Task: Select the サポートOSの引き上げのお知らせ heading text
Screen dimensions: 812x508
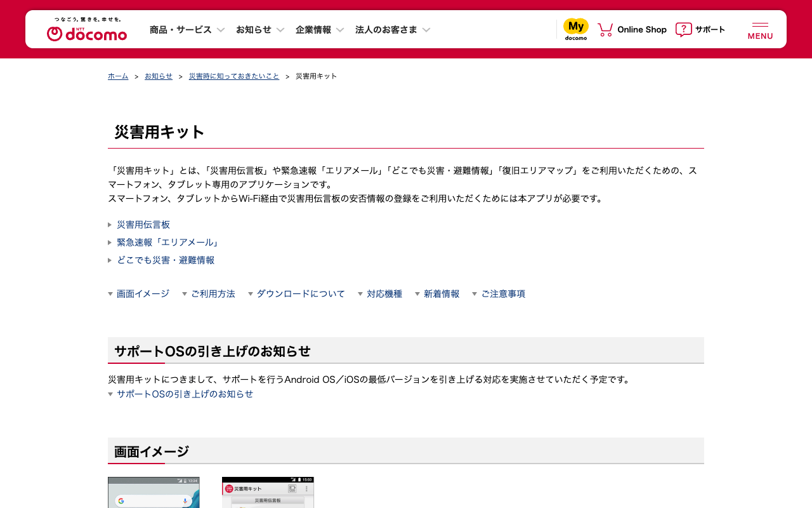Action: coord(213,351)
